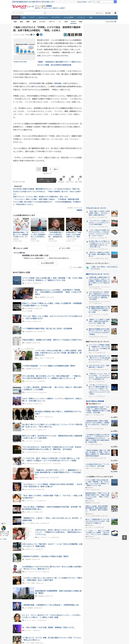
Task: Click the わかりやすい lightbulb reaction
Action: [x=70, y=180]
